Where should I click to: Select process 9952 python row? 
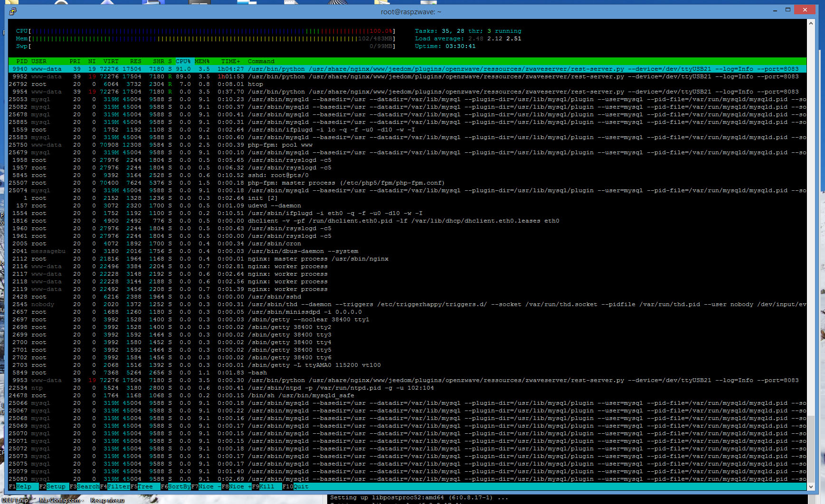(407, 76)
